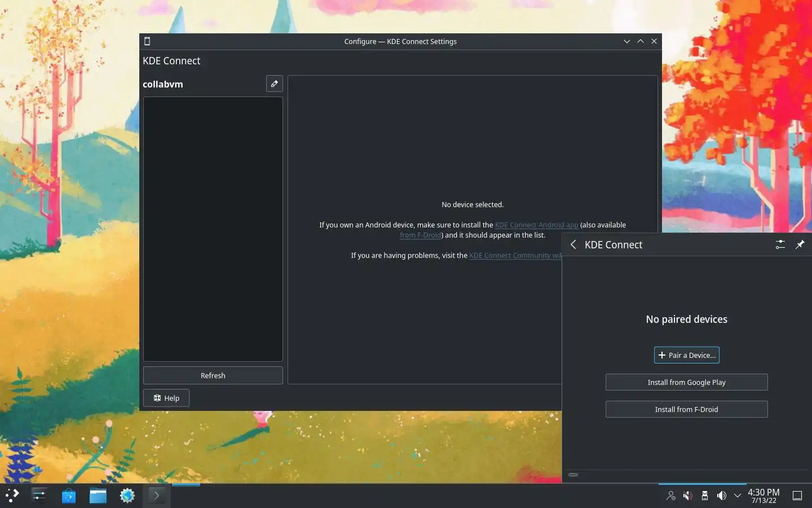Visit the KDE Connect Community wiki link
This screenshot has width=812, height=508.
coord(515,255)
